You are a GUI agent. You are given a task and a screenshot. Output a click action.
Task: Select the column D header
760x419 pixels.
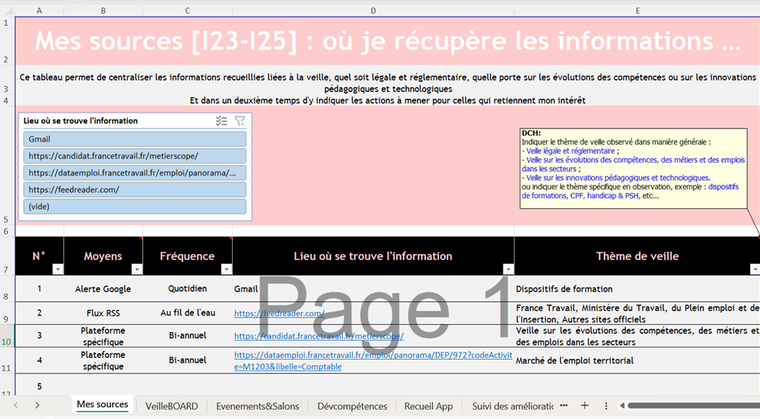coord(373,10)
